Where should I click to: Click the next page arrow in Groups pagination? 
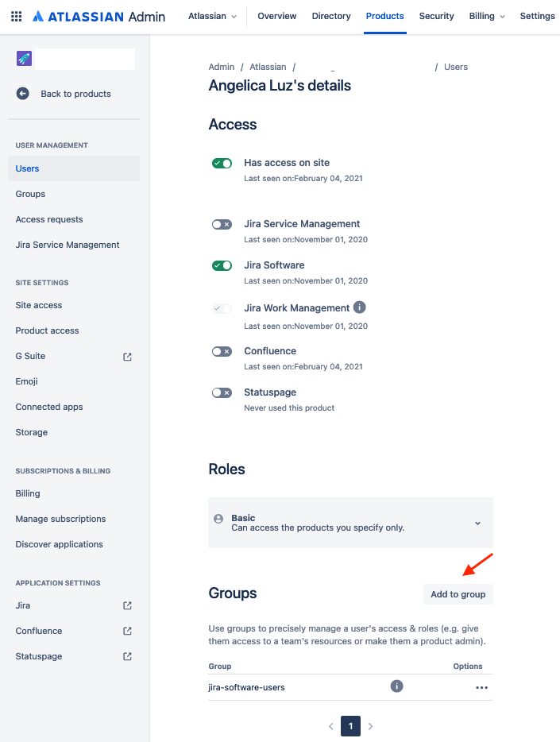coord(370,725)
